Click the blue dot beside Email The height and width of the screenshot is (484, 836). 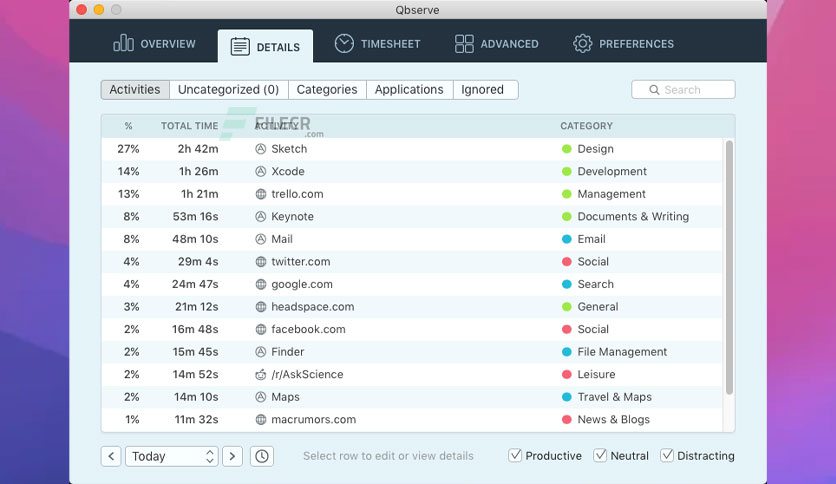[567, 239]
